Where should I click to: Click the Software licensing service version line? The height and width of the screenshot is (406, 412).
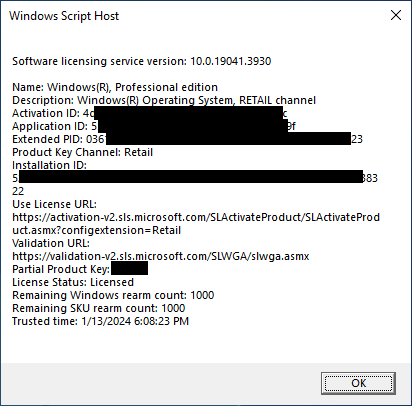(x=142, y=61)
